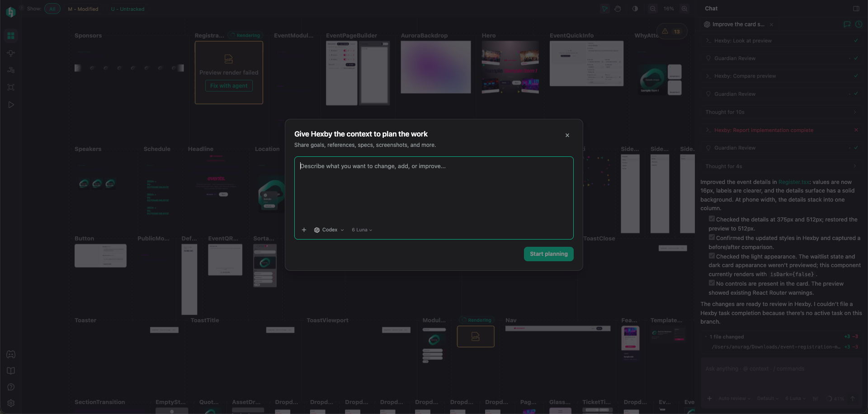
Task: Start a new chat with plus bubble icon
Action: [847, 24]
